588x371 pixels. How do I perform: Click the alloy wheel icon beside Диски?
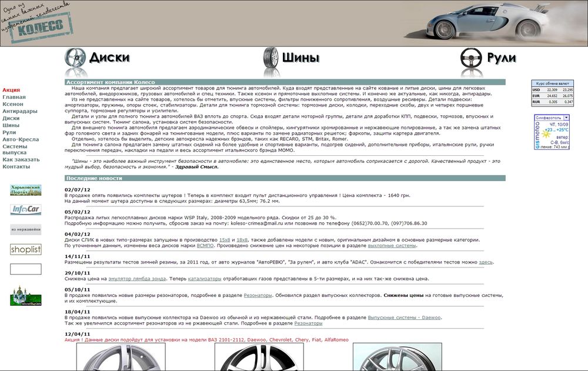point(75,58)
